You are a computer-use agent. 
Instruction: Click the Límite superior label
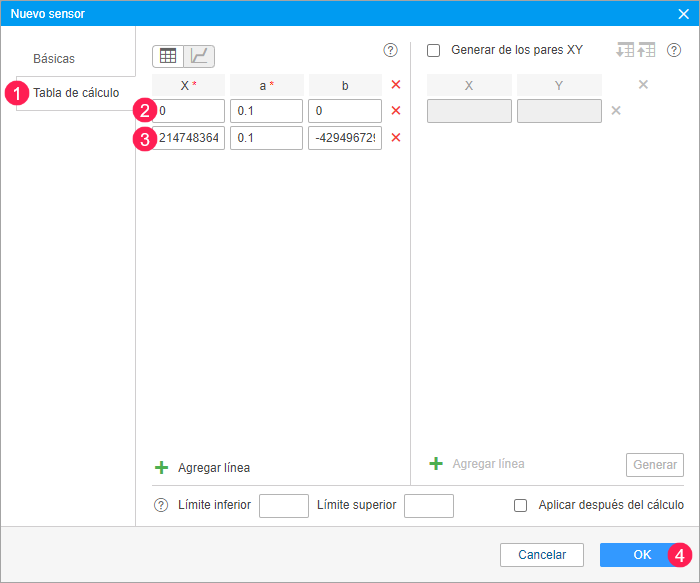356,505
